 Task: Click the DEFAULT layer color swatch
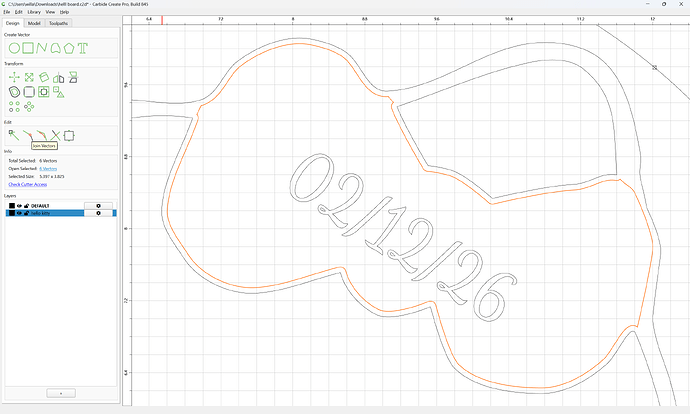tap(12, 206)
